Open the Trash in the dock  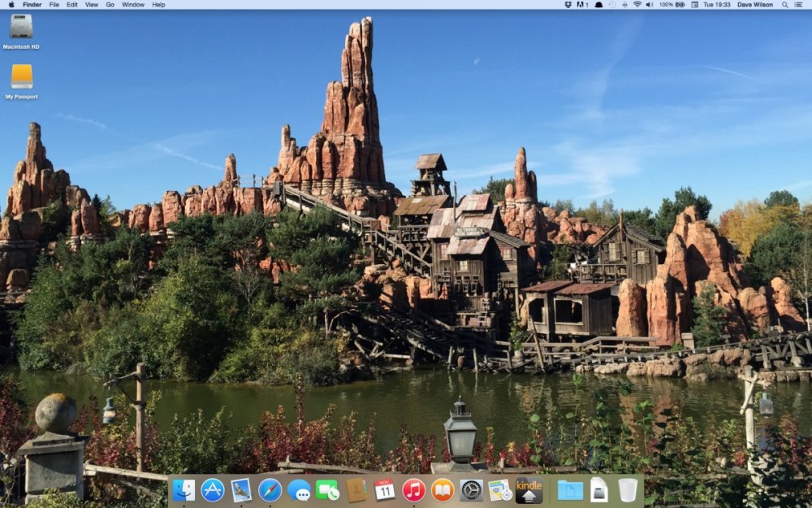pyautogui.click(x=628, y=490)
